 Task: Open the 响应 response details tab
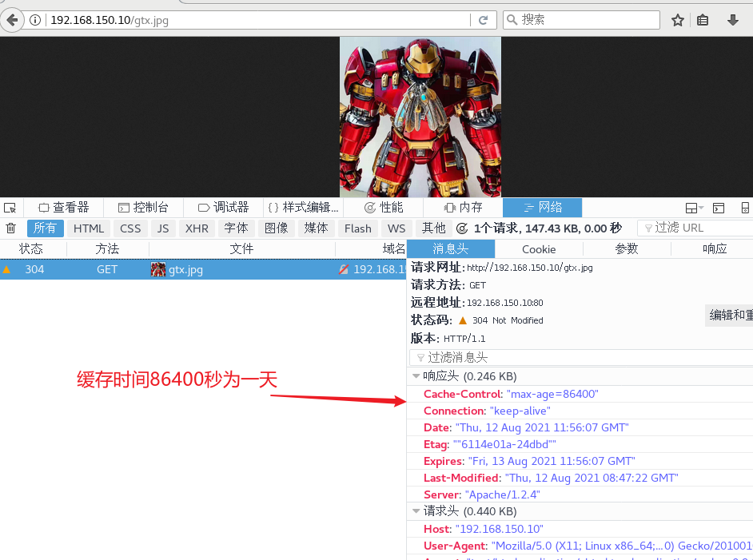[713, 248]
